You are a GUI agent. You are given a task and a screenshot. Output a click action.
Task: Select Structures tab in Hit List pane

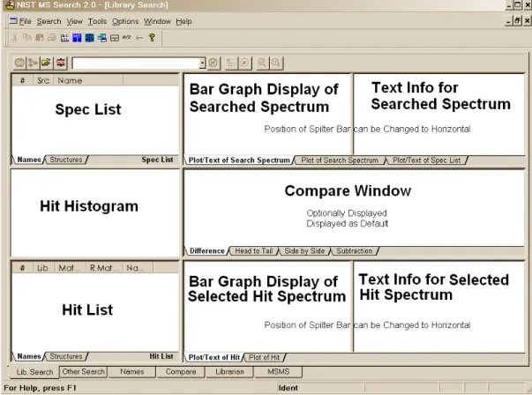point(66,356)
